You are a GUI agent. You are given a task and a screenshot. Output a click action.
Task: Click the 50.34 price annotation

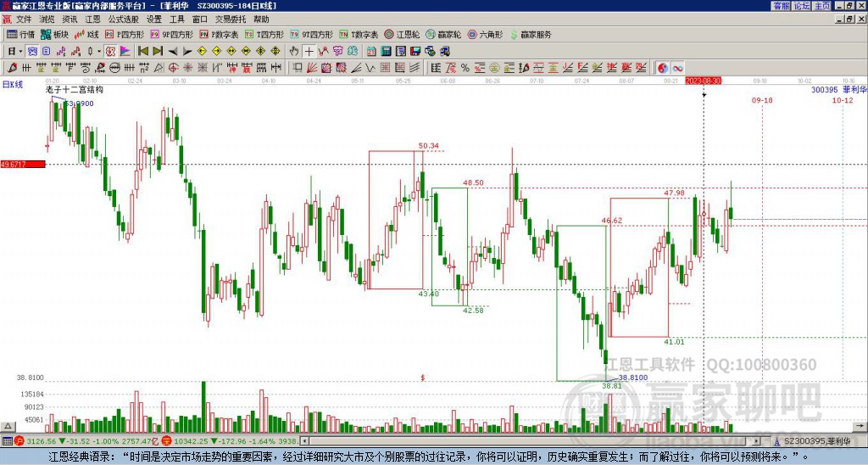click(x=428, y=146)
